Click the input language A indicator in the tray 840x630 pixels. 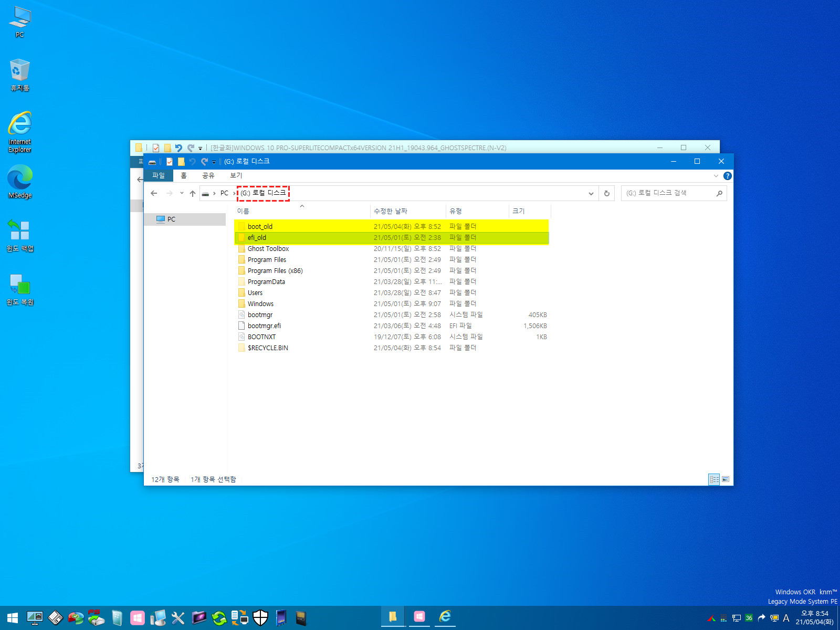point(786,618)
